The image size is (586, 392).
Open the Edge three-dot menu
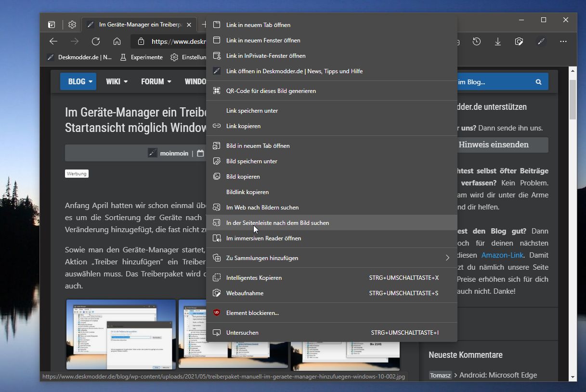[563, 41]
